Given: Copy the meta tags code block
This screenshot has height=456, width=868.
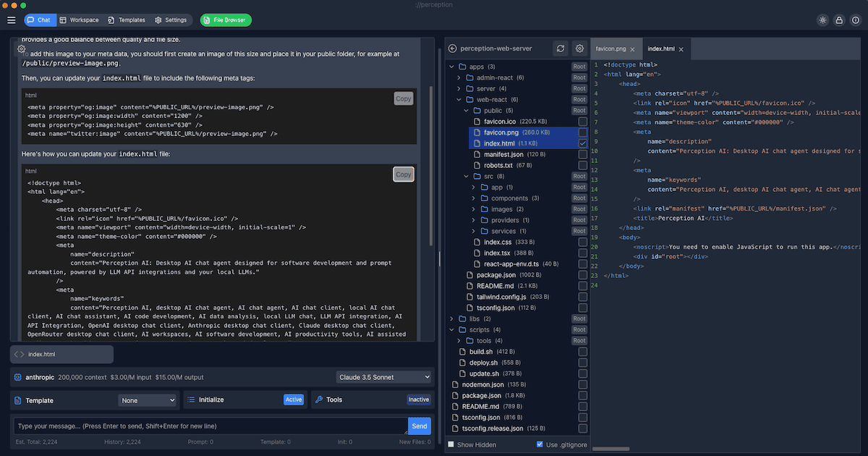Looking at the screenshot, I should [x=403, y=98].
